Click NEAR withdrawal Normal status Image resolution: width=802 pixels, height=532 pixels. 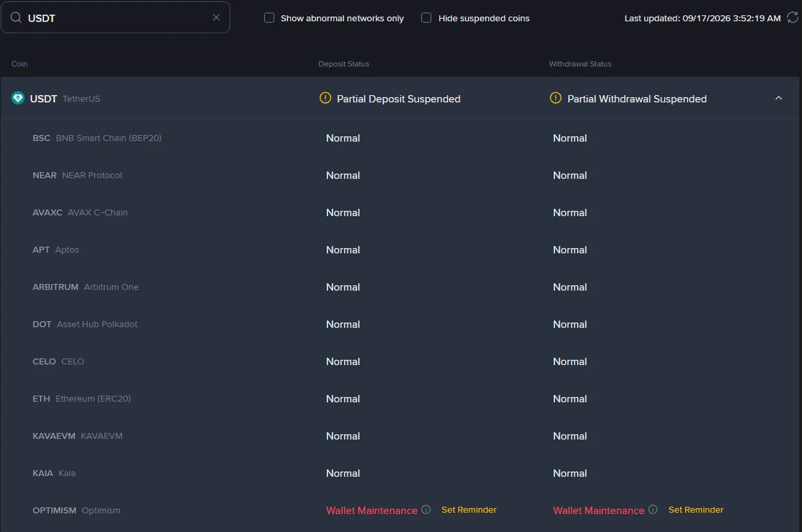click(x=570, y=176)
